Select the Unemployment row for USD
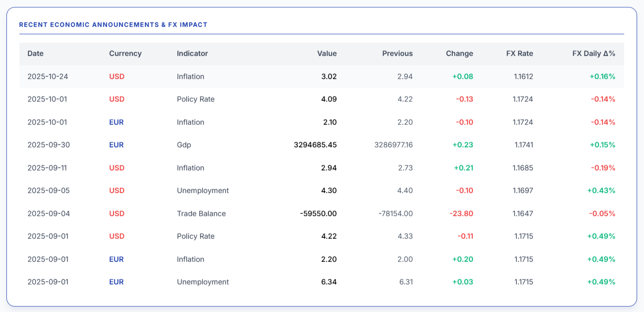This screenshot has height=312, width=644. (203, 190)
